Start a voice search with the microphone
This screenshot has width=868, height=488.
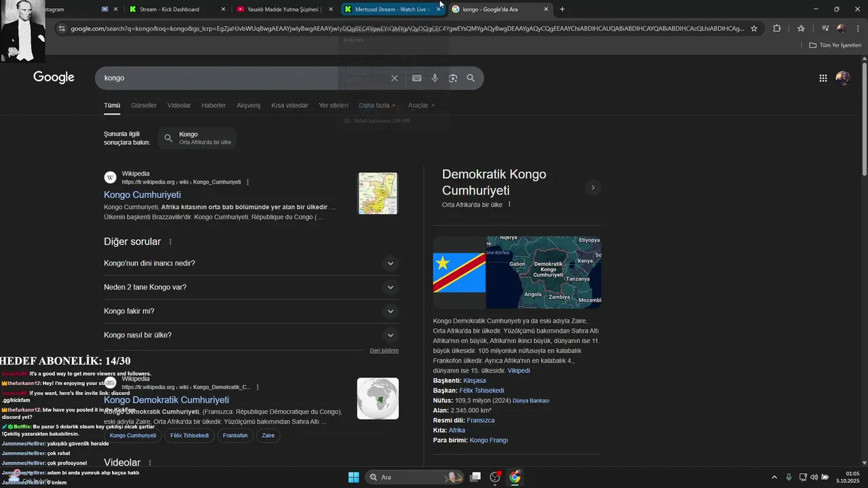click(x=435, y=78)
